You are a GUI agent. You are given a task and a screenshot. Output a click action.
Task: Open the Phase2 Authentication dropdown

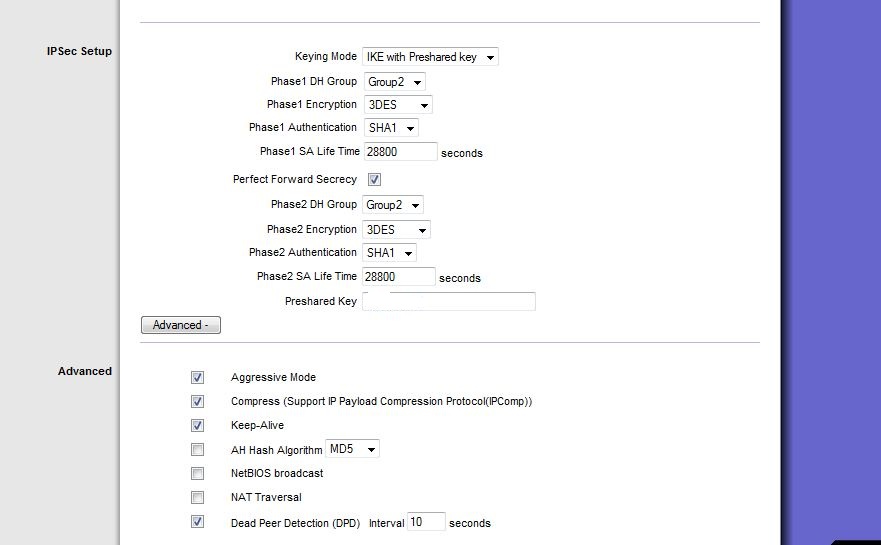pyautogui.click(x=389, y=252)
